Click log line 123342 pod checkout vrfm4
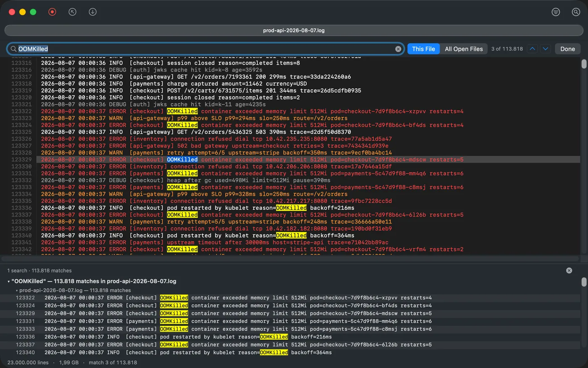 point(252,249)
